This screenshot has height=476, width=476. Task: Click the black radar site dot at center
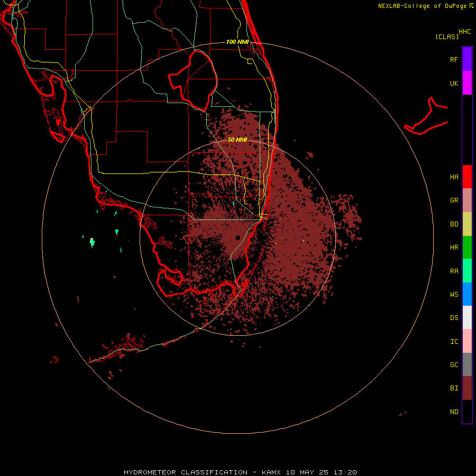coord(237,237)
